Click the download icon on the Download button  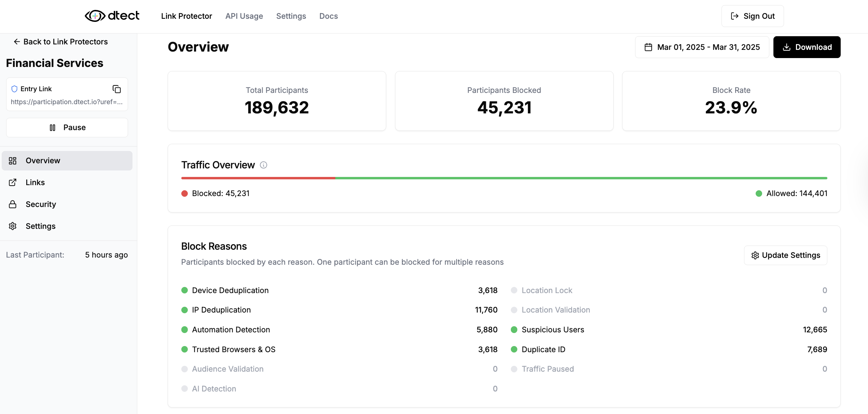pyautogui.click(x=786, y=47)
